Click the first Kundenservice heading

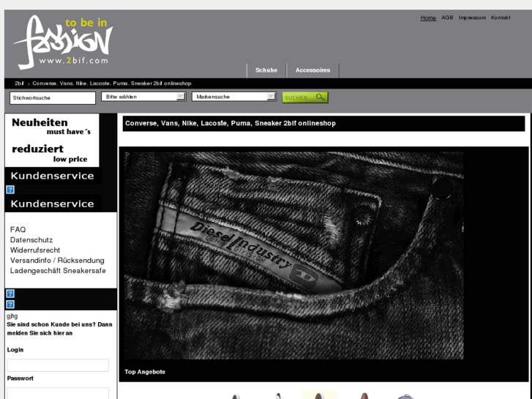point(53,176)
